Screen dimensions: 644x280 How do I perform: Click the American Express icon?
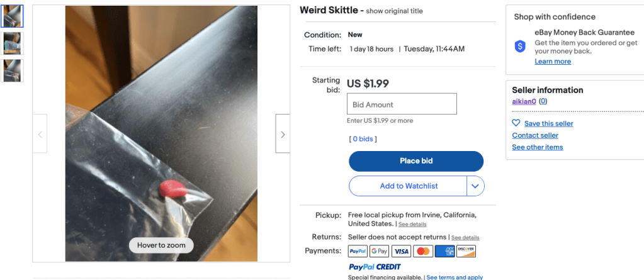[445, 252]
